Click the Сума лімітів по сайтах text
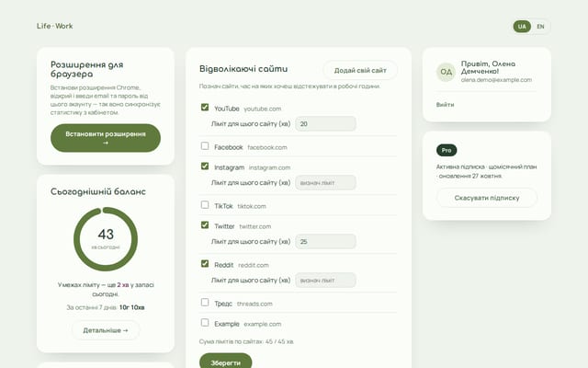The image size is (588, 368). click(x=246, y=341)
